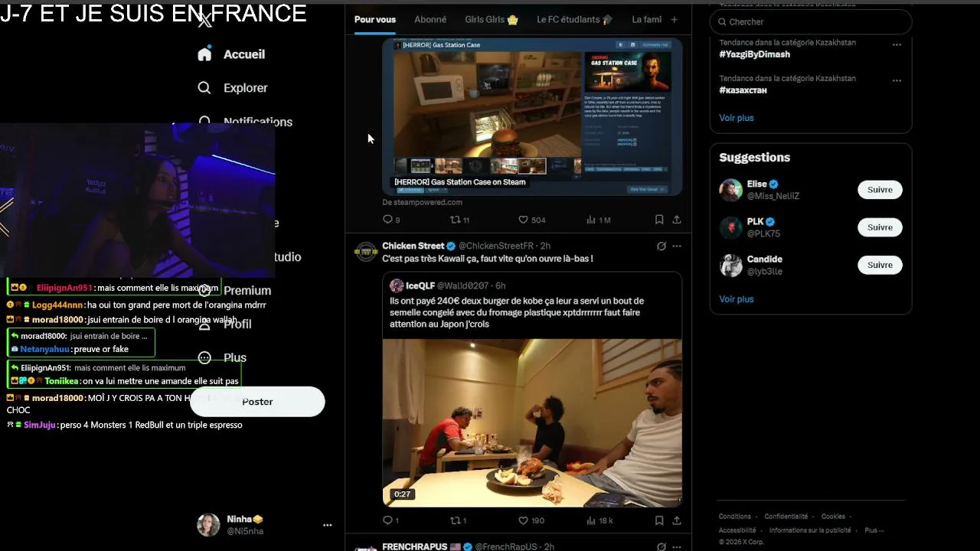Viewport: 980px width, 551px height.
Task: Expand footer Plus more links
Action: pos(874,530)
